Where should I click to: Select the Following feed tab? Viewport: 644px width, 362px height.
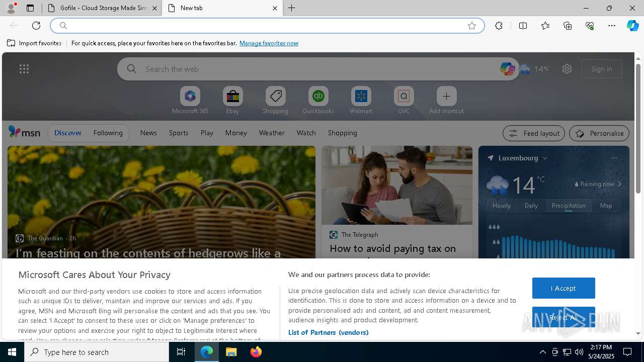(108, 133)
